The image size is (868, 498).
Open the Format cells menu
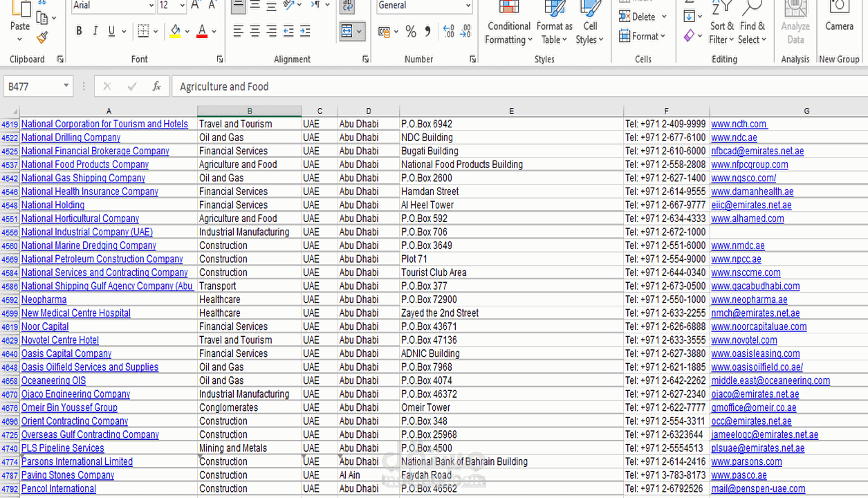click(643, 36)
